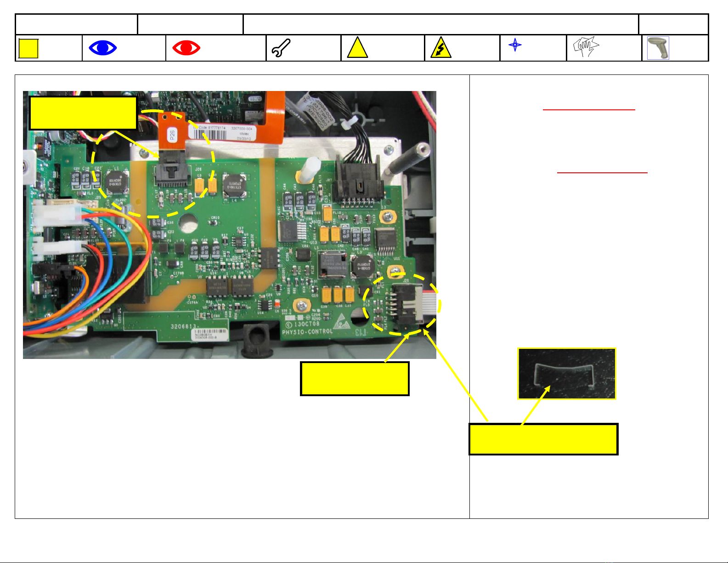Click the yellow square legend icon
728x563 pixels.
click(28, 49)
